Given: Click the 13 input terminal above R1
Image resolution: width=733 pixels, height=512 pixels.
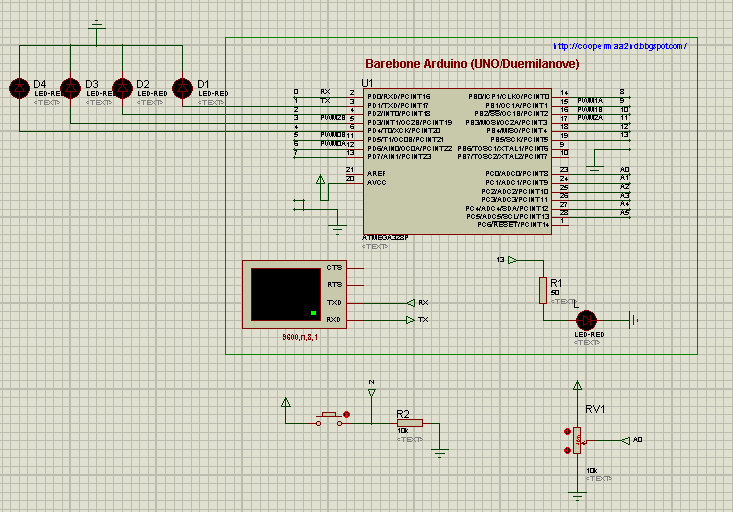Looking at the screenshot, I should click(512, 260).
